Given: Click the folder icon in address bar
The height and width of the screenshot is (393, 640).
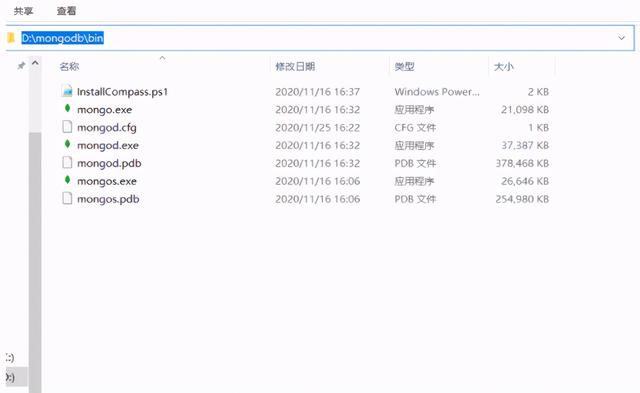Looking at the screenshot, I should [11, 38].
